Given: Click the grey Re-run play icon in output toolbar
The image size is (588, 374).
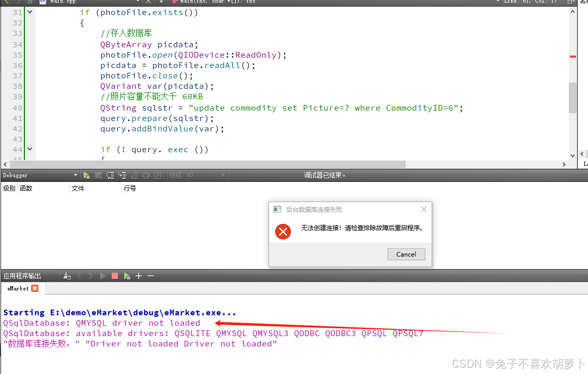Looking at the screenshot, I should click(103, 276).
